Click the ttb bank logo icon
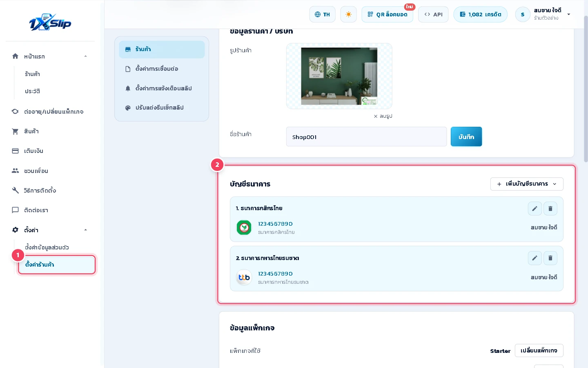The image size is (588, 368). click(x=244, y=278)
